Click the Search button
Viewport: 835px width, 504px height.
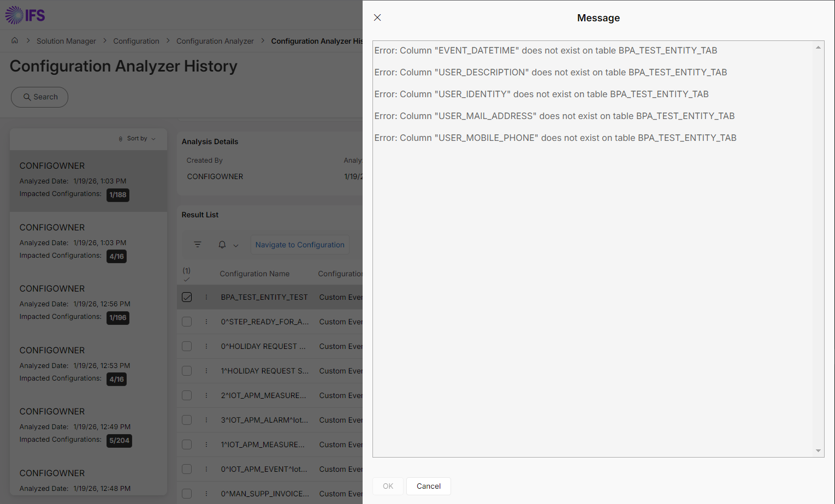(x=39, y=97)
